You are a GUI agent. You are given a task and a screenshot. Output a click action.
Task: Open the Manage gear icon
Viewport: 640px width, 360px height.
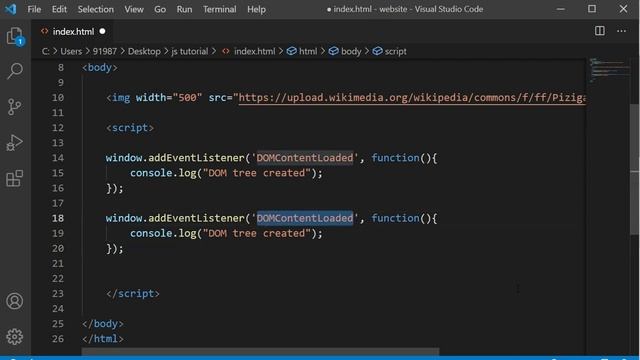[x=15, y=336]
